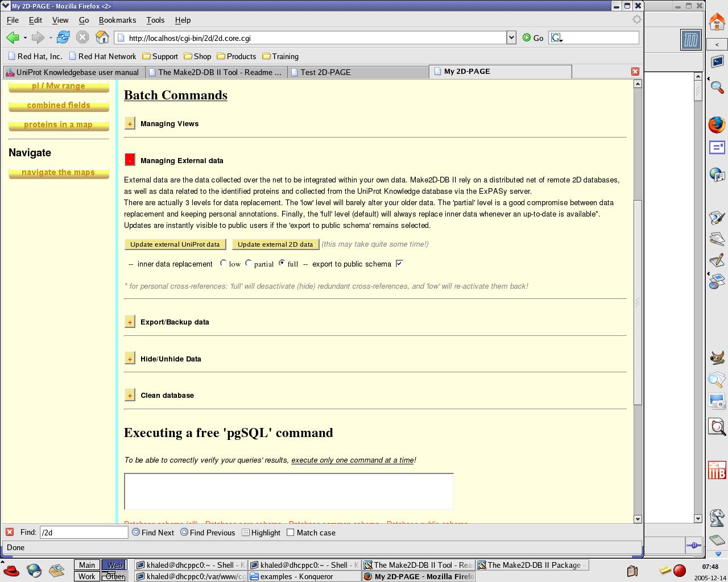
Task: Click the 'proteins in a map' sidebar button
Action: 59,125
